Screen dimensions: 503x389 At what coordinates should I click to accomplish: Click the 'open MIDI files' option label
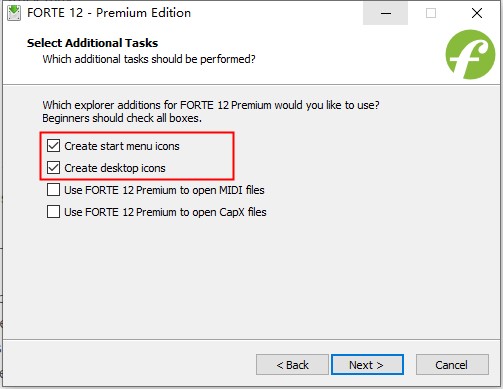point(164,190)
